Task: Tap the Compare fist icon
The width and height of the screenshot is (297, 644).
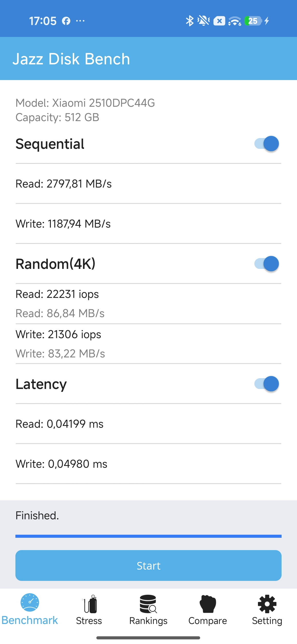Action: (x=208, y=604)
